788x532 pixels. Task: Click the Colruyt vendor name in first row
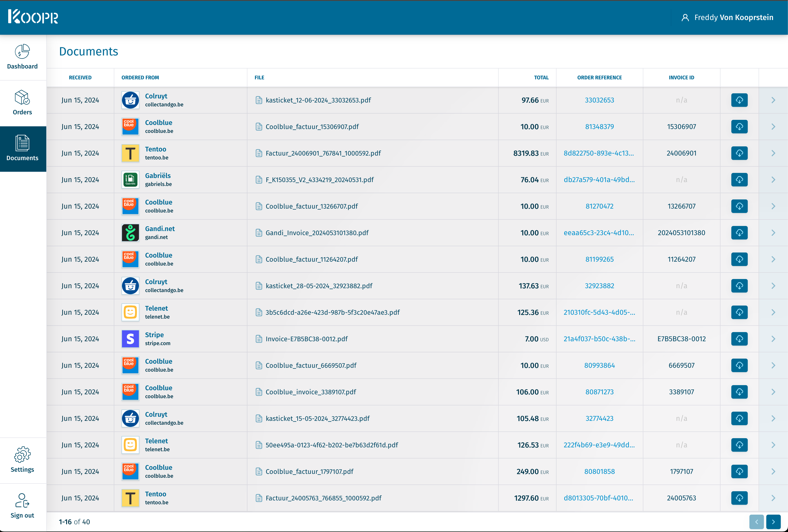(156, 96)
